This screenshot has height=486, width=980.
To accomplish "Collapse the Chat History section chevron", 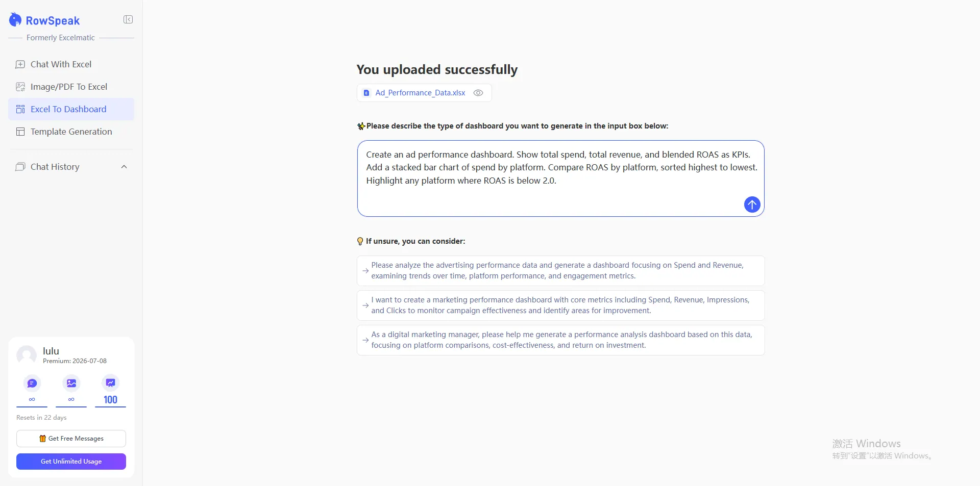I will (124, 167).
